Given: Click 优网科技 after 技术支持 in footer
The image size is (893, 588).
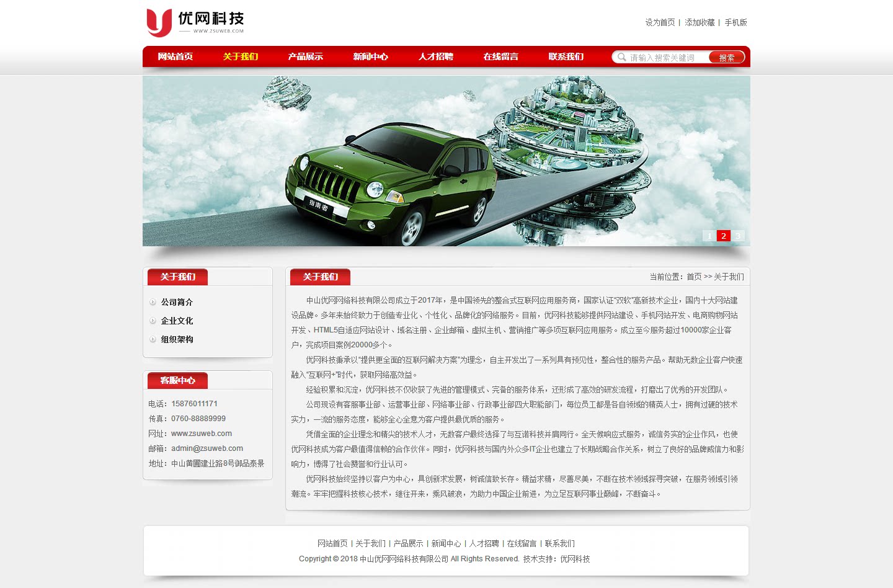Looking at the screenshot, I should pos(575,559).
